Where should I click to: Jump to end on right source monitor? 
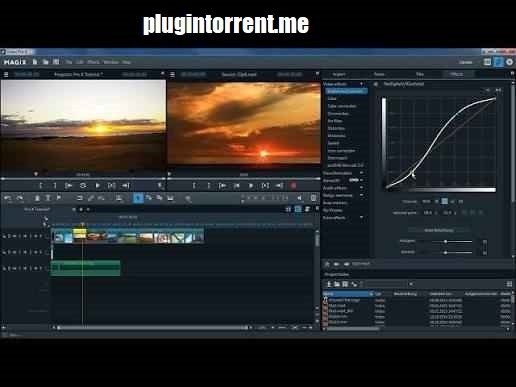[x=279, y=186]
